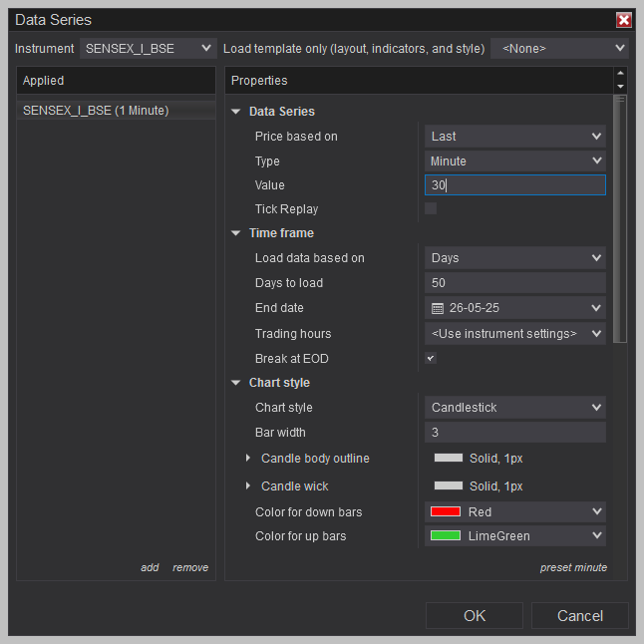
Task: Close the Data Series dialog
Action: 623,20
